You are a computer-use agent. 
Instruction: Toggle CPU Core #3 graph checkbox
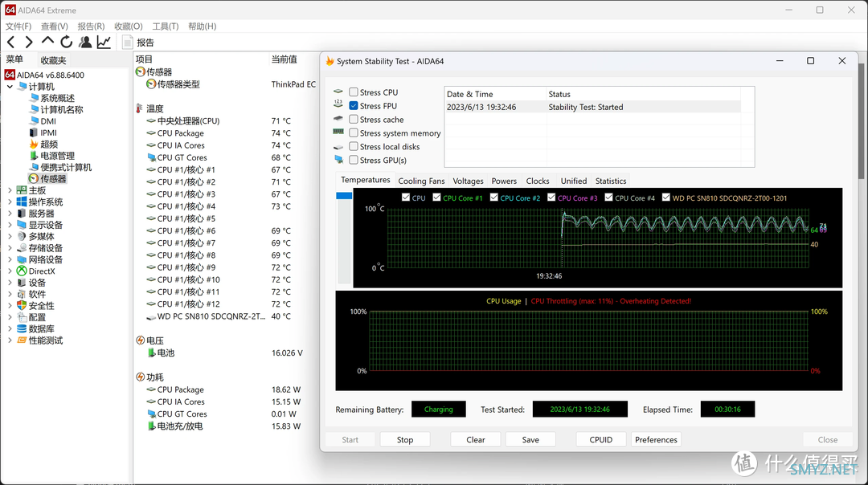pyautogui.click(x=551, y=198)
